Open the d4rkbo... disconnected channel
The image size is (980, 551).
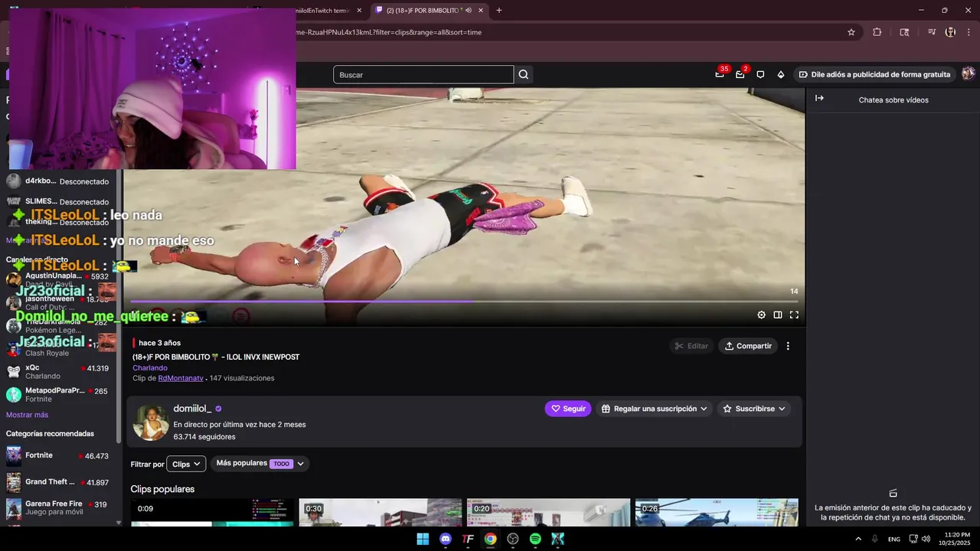[58, 181]
